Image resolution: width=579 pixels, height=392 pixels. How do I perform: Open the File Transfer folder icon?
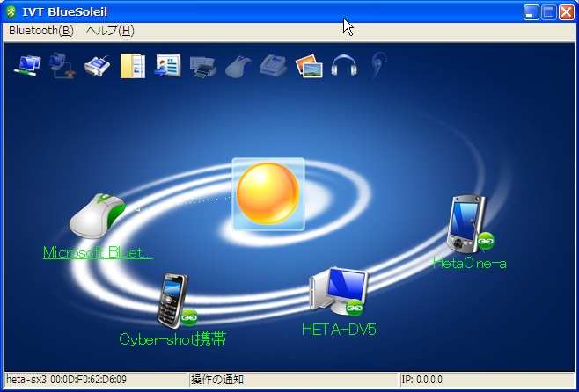click(x=133, y=66)
